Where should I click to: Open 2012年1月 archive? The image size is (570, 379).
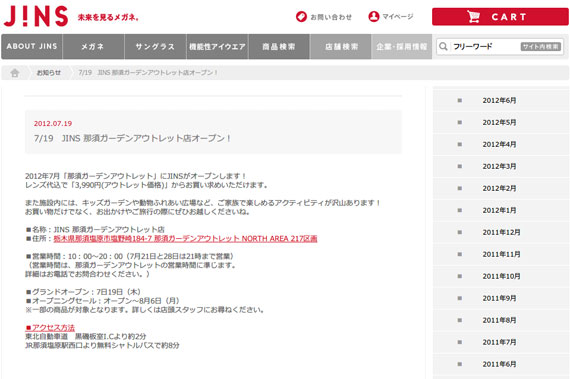499,210
